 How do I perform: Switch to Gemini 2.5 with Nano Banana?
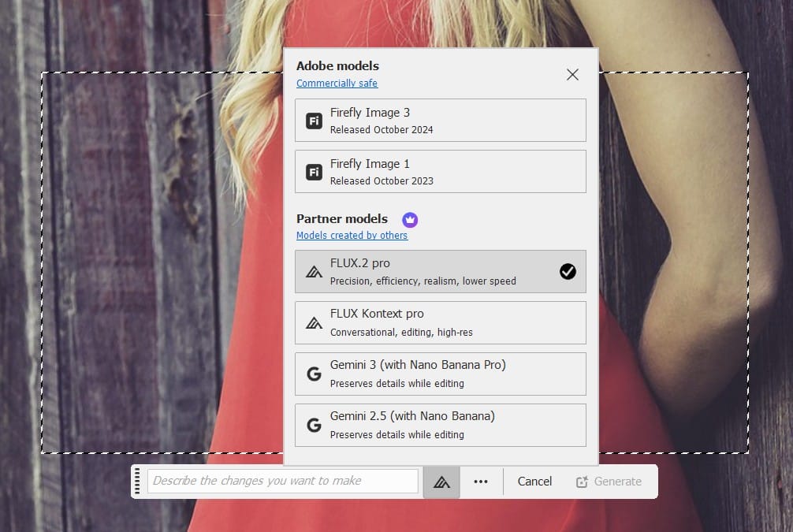(x=440, y=426)
